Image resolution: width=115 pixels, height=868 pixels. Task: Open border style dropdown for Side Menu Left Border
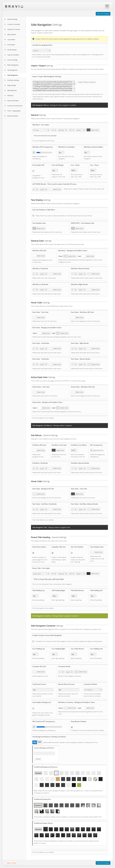(44, 290)
